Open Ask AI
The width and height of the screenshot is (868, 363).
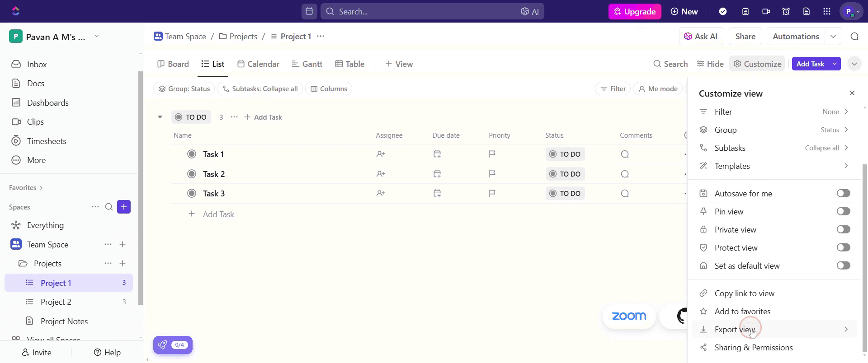pos(701,37)
